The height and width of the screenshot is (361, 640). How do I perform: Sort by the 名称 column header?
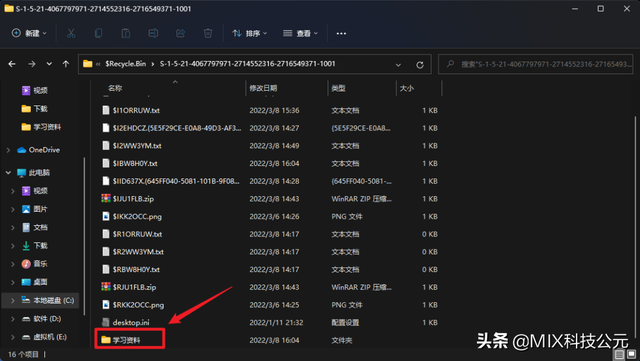pyautogui.click(x=115, y=88)
